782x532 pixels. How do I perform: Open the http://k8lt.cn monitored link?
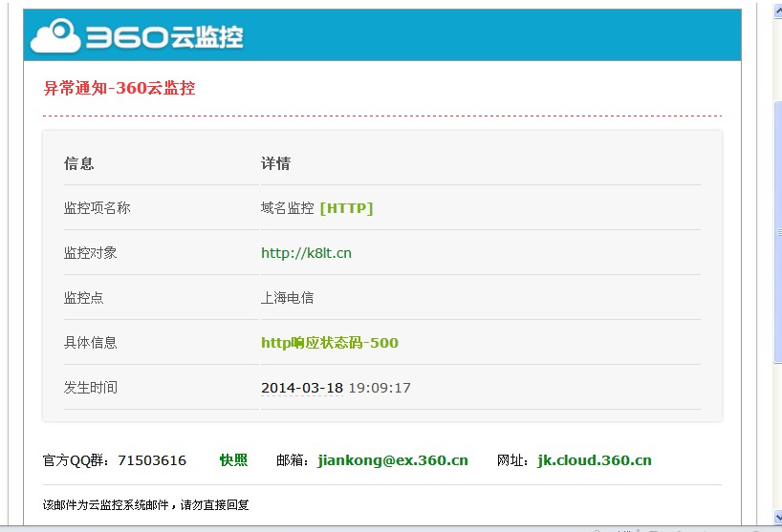tap(306, 253)
